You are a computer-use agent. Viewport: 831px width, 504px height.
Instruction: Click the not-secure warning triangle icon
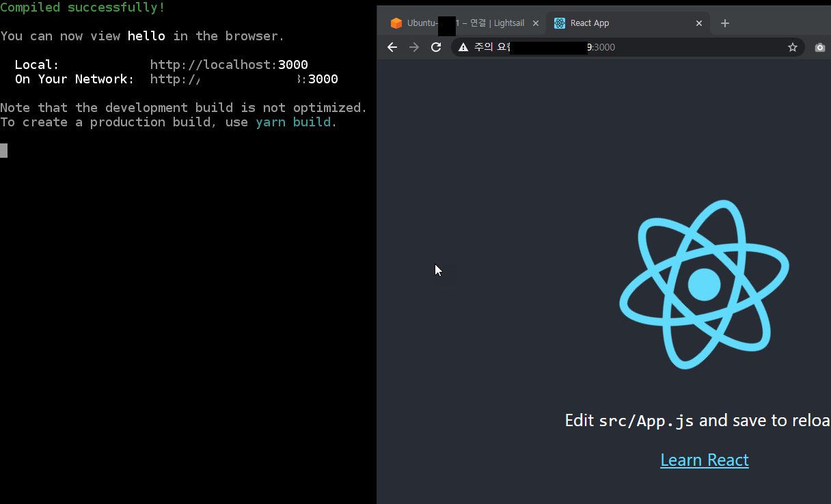[463, 47]
